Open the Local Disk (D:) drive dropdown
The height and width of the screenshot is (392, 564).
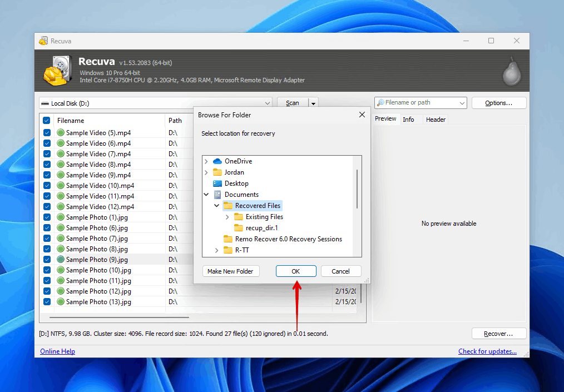(267, 103)
